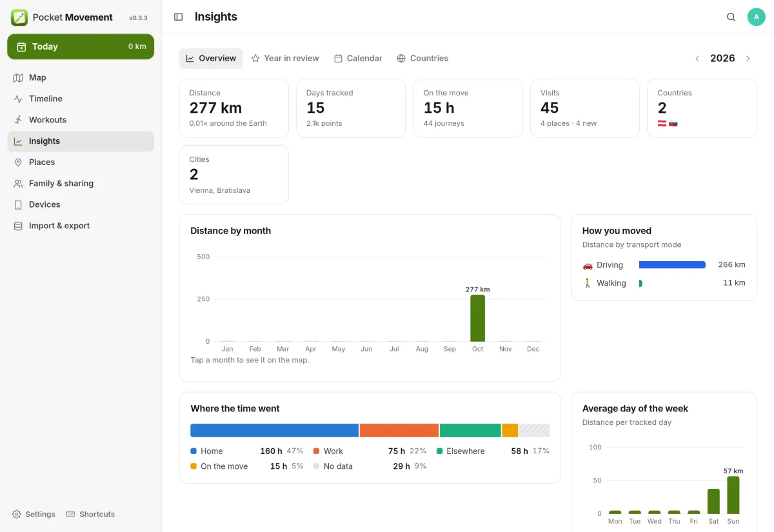Switch to the Overview tab
Viewport: 774px width, 532px height.
point(211,58)
